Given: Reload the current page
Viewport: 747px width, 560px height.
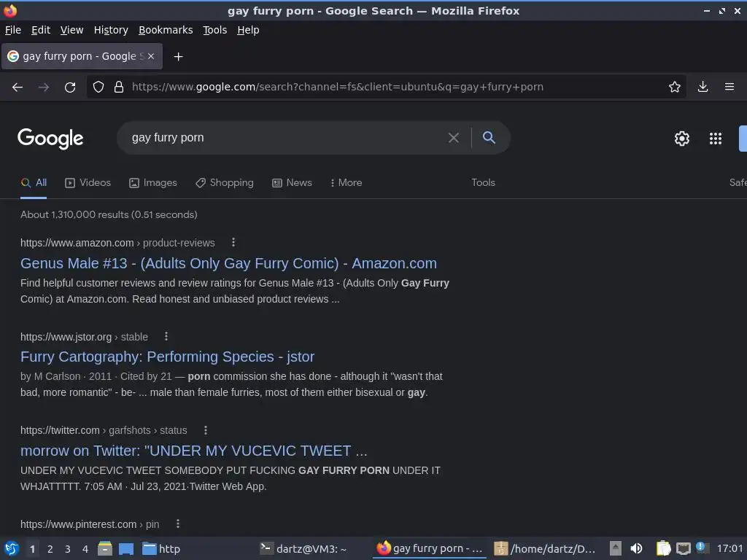Looking at the screenshot, I should 70,87.
